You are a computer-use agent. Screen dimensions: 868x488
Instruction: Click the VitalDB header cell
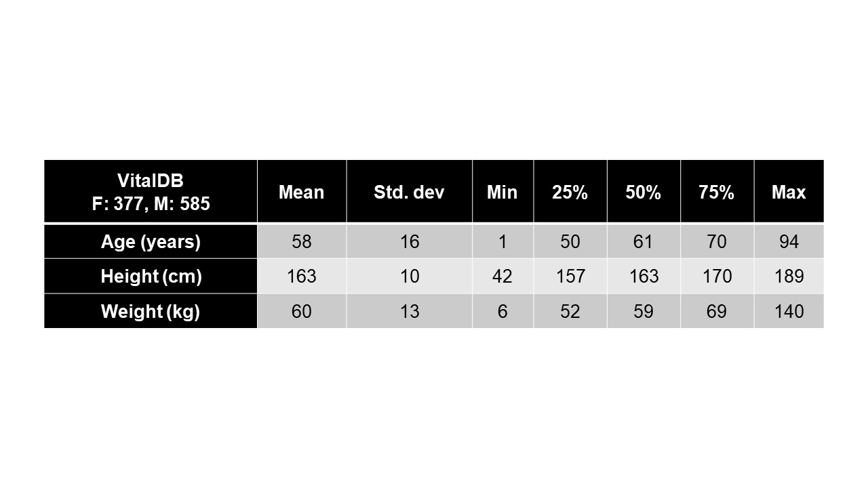click(x=151, y=192)
